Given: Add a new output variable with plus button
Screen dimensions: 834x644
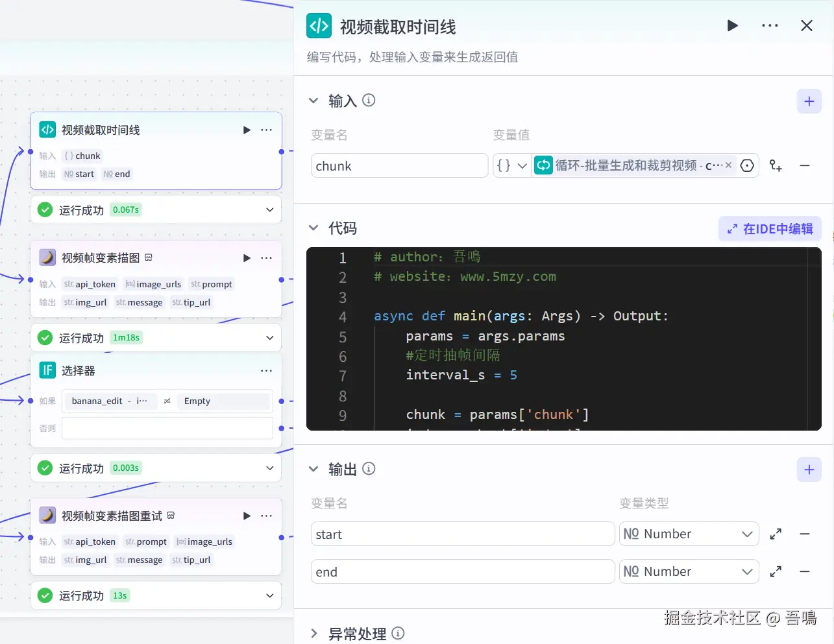Looking at the screenshot, I should [809, 470].
